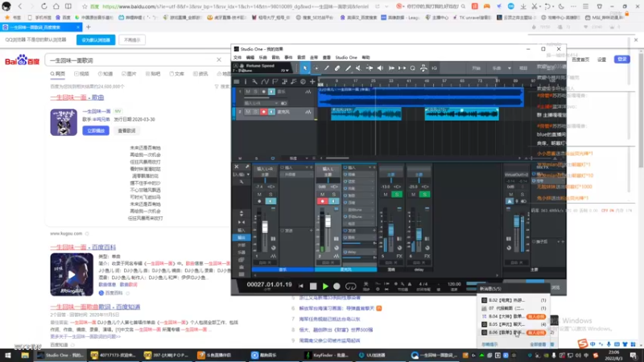Close the mixer console with X icon
This screenshot has width=644, height=362.
(x=237, y=167)
